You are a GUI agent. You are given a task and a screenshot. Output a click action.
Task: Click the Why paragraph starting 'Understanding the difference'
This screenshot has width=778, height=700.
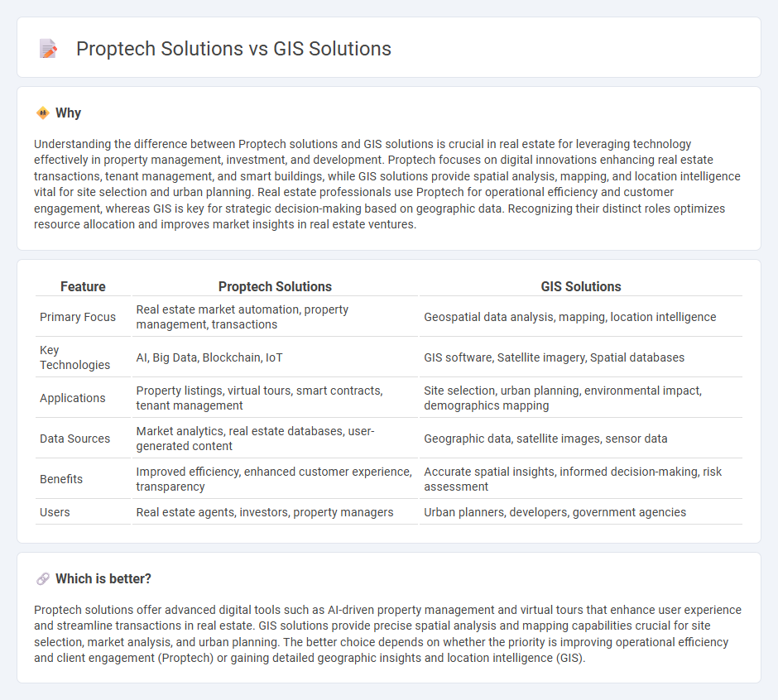387,184
